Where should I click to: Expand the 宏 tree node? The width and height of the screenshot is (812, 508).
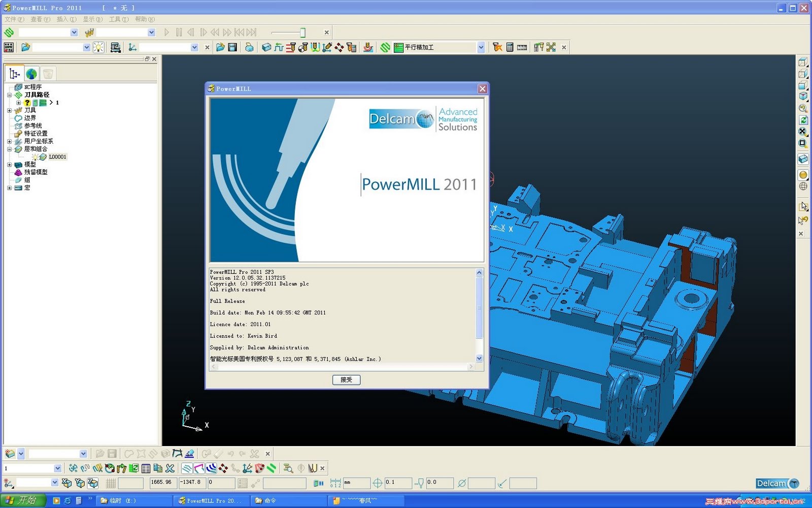point(9,188)
